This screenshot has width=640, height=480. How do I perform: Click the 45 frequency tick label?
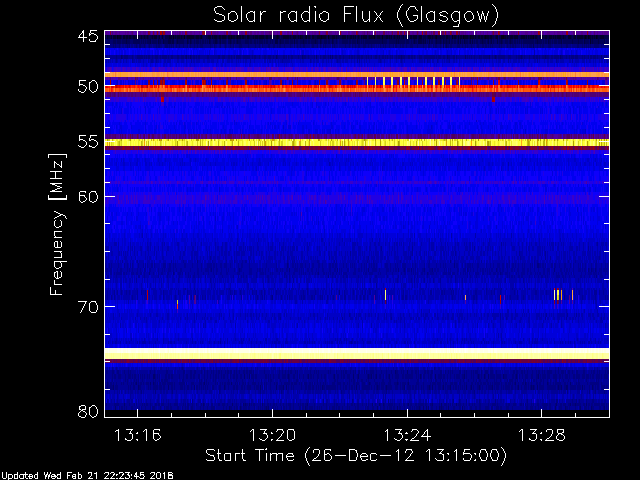click(88, 36)
